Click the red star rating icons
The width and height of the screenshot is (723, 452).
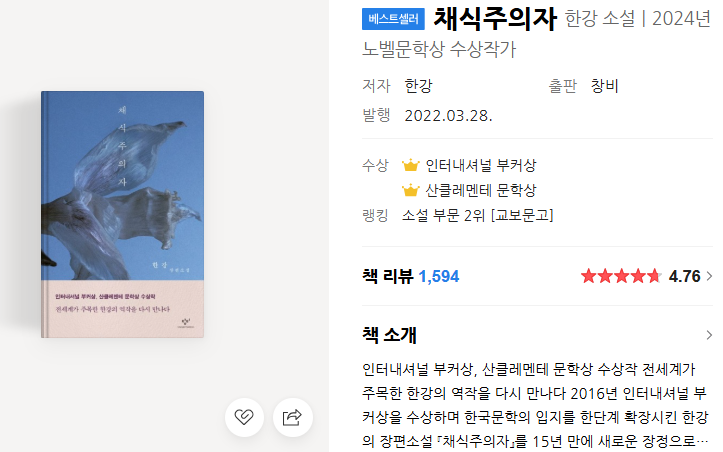pos(621,276)
